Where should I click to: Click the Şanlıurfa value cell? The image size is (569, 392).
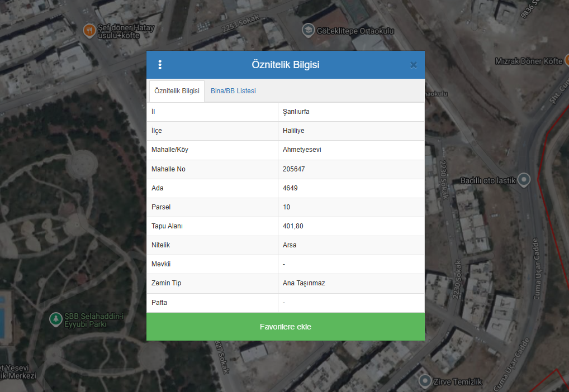[x=296, y=112]
